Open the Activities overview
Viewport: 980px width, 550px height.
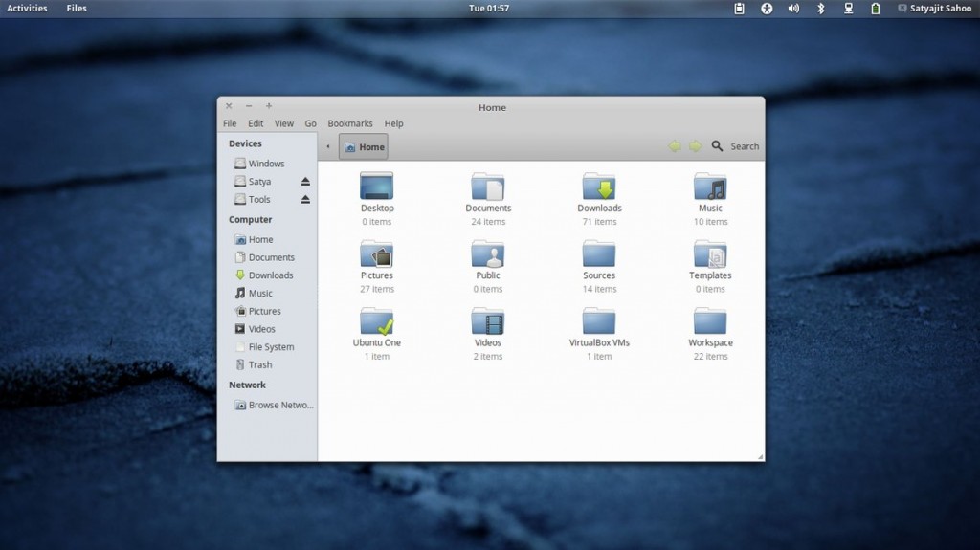27,8
